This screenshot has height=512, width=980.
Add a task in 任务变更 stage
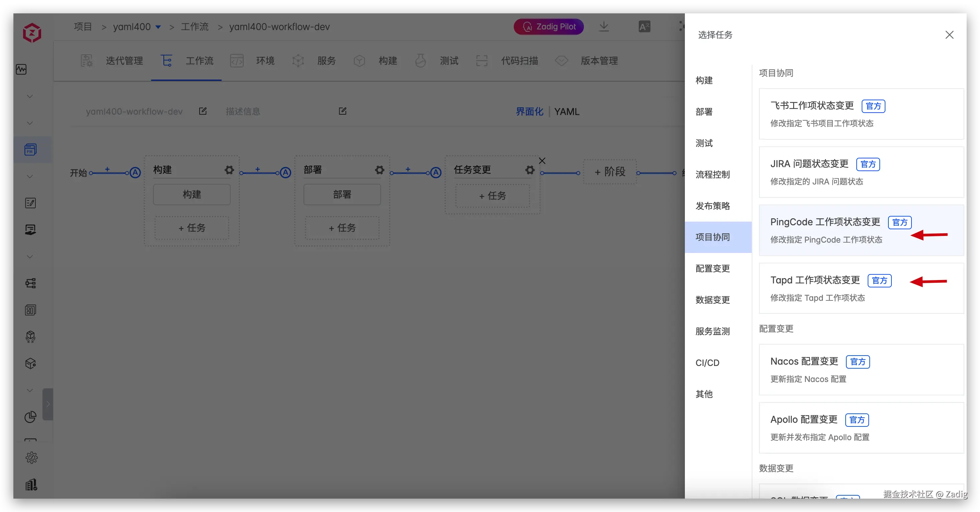(x=492, y=196)
